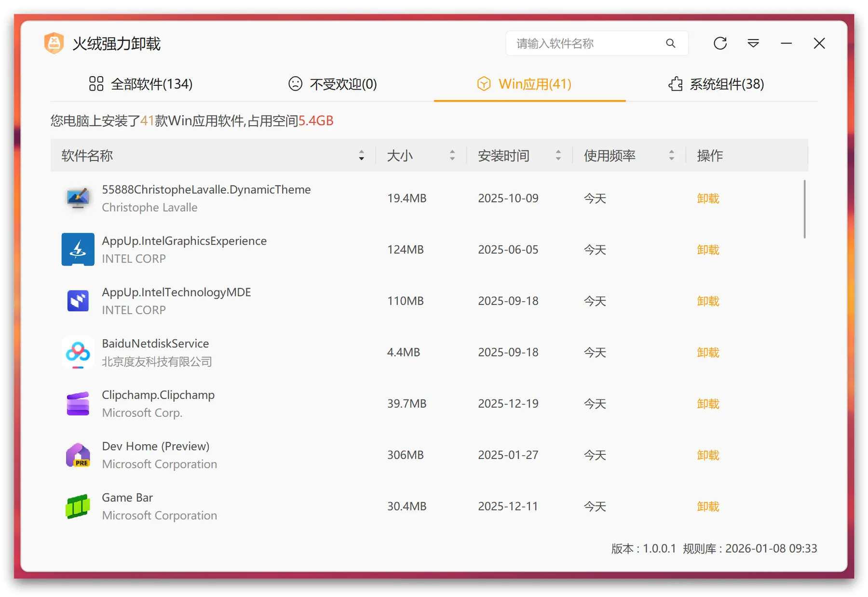The width and height of the screenshot is (868, 597).
Task: Click the Dev Home Preview icon
Action: click(78, 455)
